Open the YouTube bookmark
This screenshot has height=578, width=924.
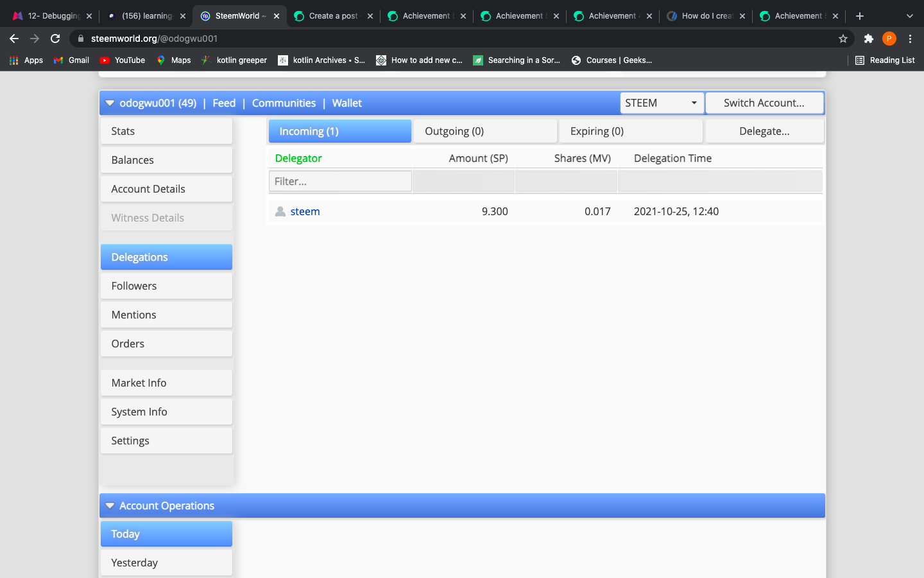point(123,60)
